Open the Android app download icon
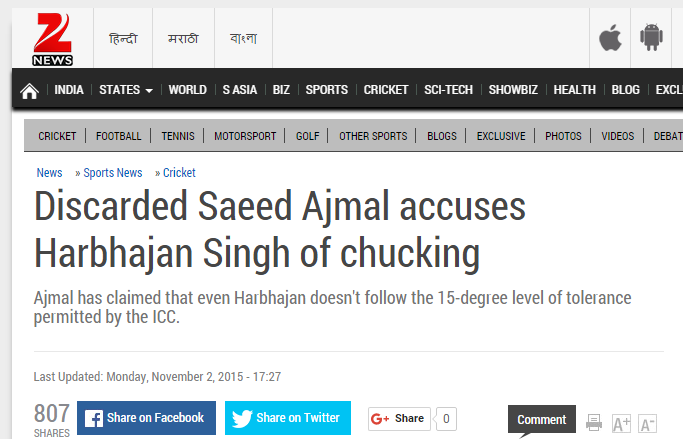 pyautogui.click(x=652, y=38)
